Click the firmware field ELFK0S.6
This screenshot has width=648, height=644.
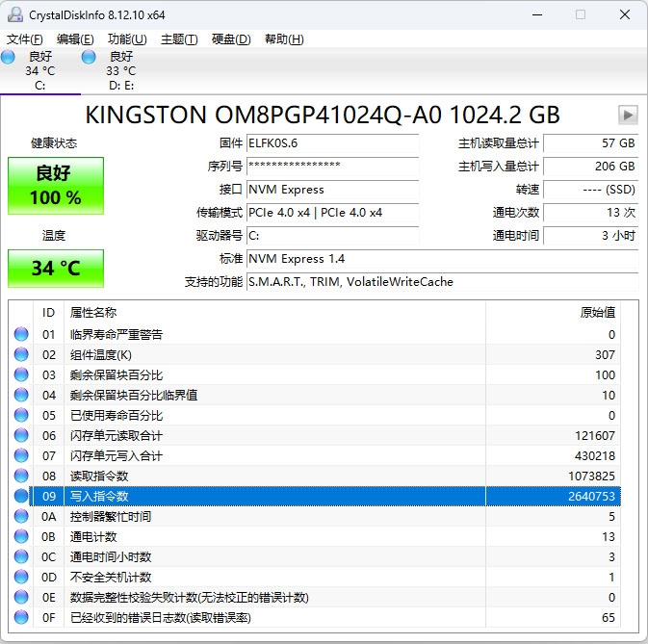coord(333,143)
